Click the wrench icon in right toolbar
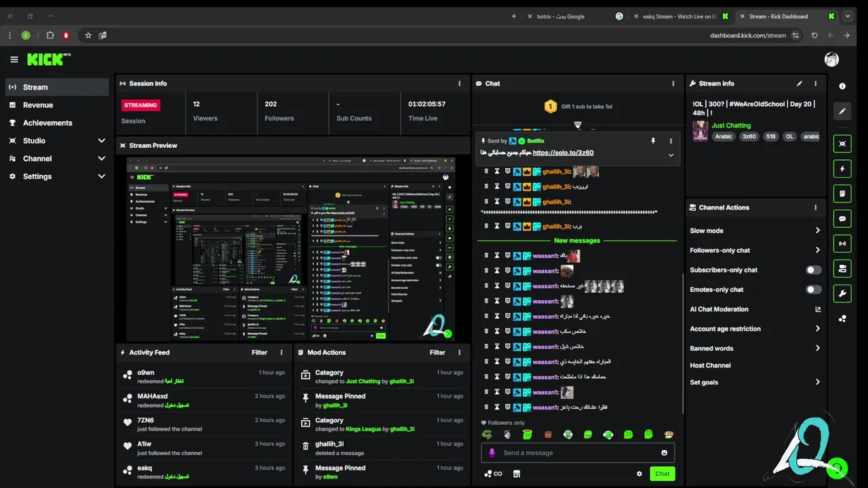The image size is (868, 488). pyautogui.click(x=842, y=293)
